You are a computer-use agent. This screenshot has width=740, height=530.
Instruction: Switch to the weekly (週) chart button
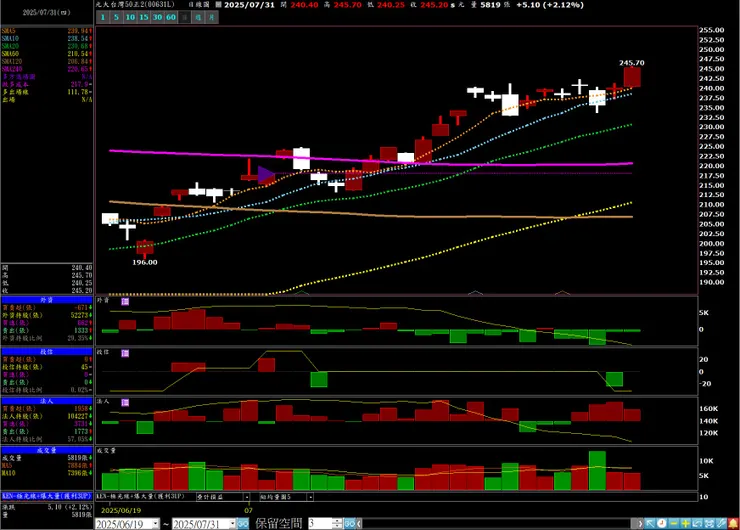[198, 17]
